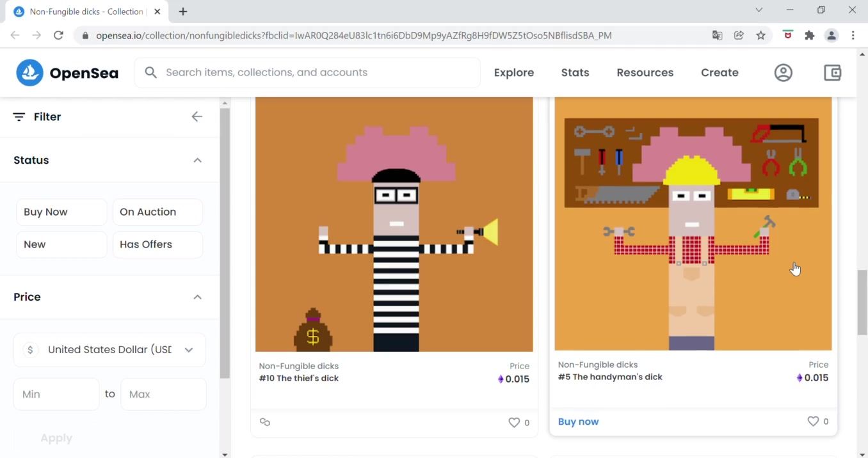Click the page's right vertical scrollbar thumb
The height and width of the screenshot is (458, 868).
tap(862, 302)
